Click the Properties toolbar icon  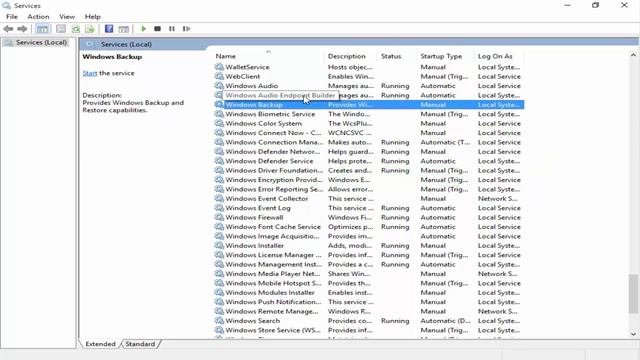(61, 29)
